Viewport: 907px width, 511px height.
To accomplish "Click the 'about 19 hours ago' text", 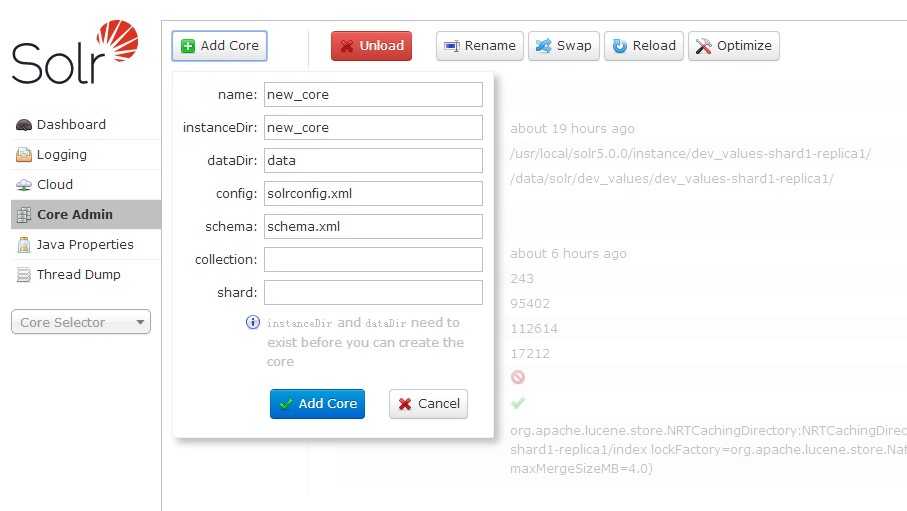I will (x=572, y=128).
